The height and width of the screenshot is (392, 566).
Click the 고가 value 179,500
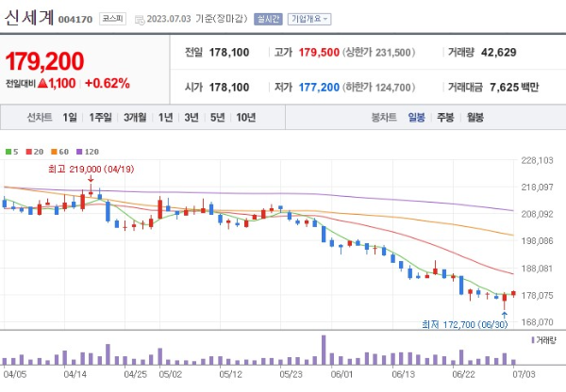pyautogui.click(x=319, y=53)
